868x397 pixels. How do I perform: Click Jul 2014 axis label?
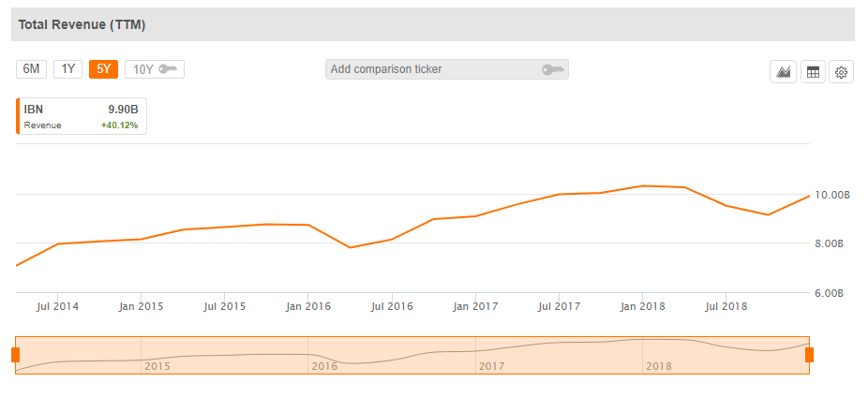click(57, 306)
